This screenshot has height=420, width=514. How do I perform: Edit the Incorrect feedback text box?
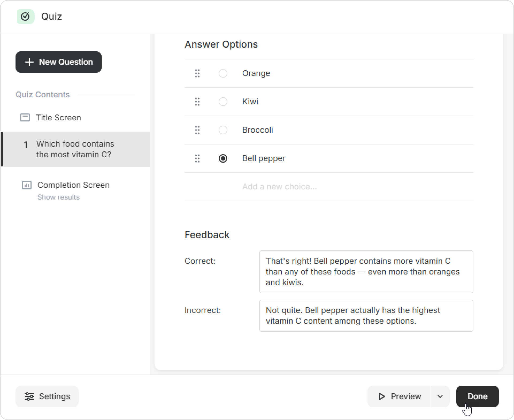tap(366, 316)
